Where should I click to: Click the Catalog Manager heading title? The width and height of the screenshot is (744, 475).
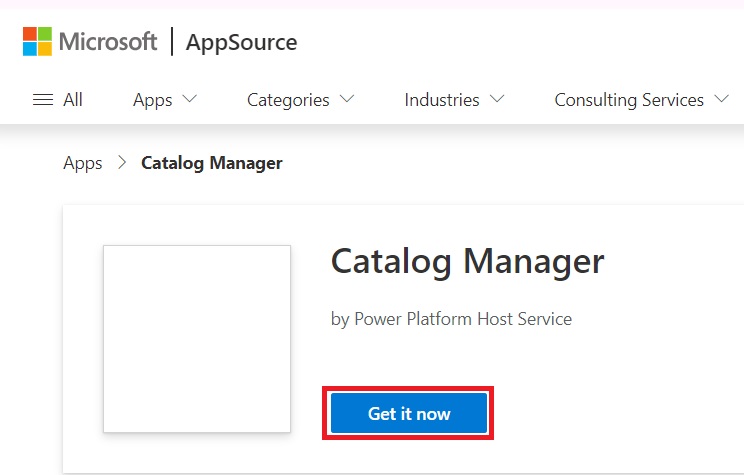[x=467, y=262]
